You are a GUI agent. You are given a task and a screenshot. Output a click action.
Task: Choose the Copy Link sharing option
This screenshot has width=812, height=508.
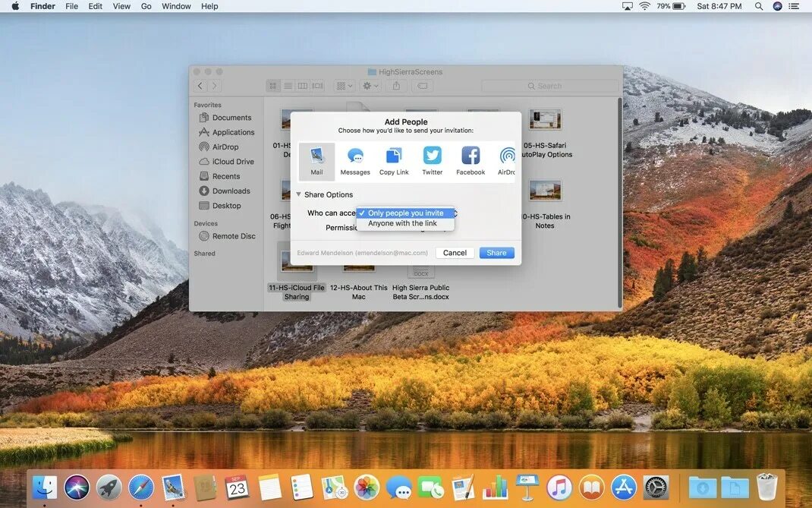point(393,159)
